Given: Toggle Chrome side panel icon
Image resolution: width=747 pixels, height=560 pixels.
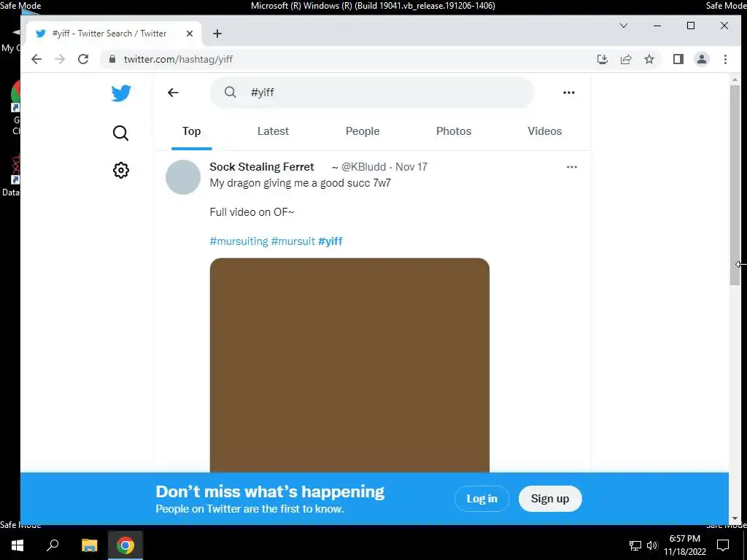Looking at the screenshot, I should click(678, 59).
